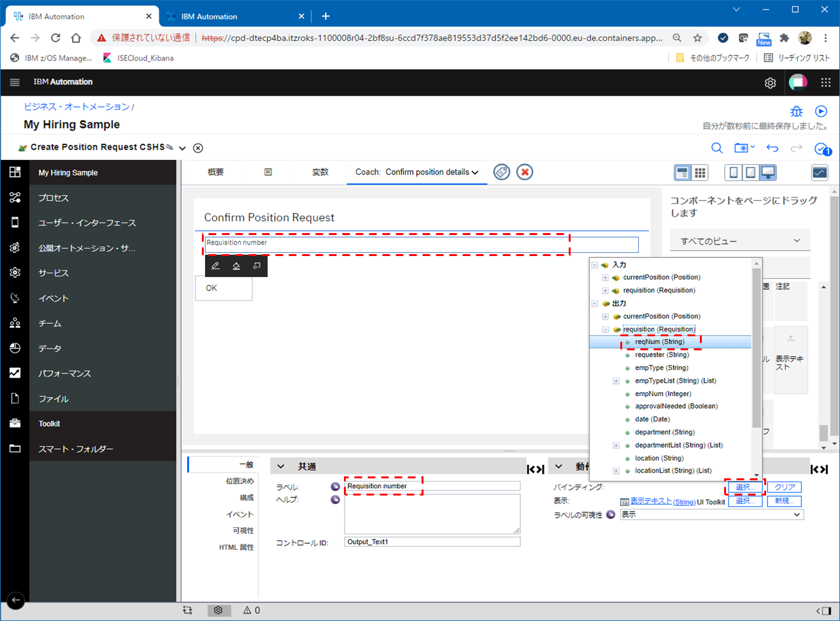
Task: Collapse output requisition (Requisition) node
Action: click(x=605, y=330)
